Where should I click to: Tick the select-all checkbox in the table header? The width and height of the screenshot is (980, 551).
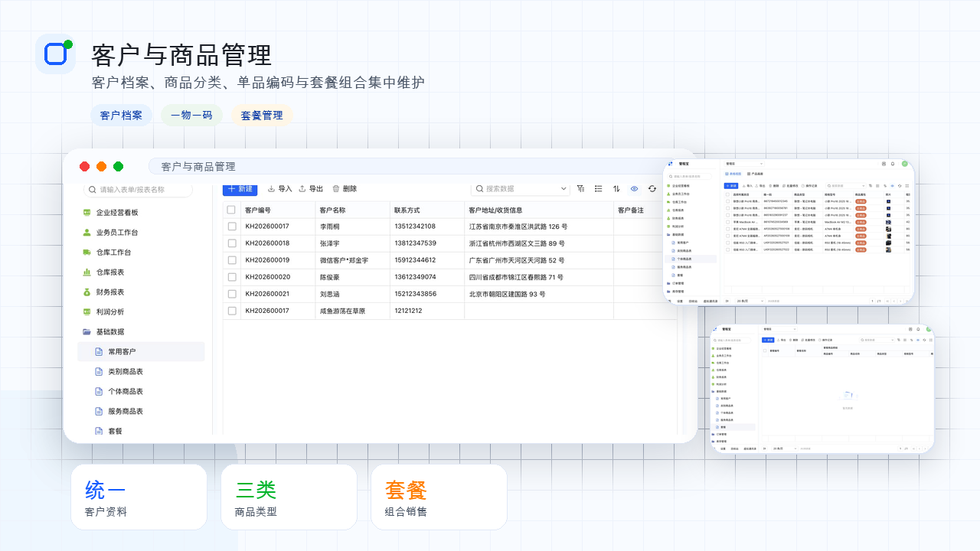click(x=231, y=210)
